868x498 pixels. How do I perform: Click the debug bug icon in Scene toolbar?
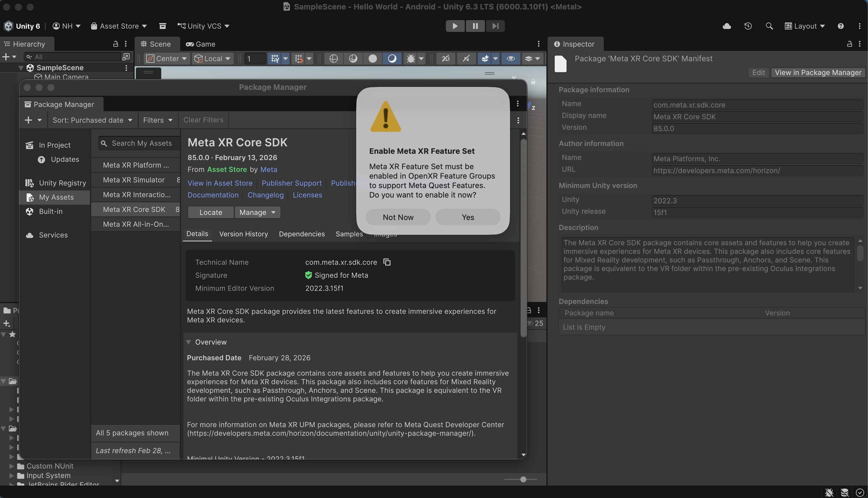click(x=410, y=59)
